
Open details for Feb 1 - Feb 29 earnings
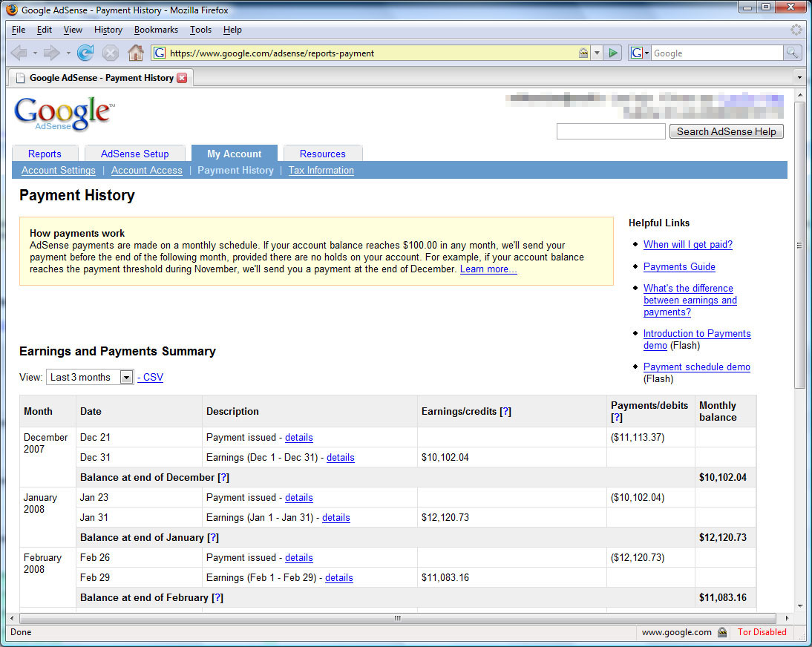pos(338,578)
